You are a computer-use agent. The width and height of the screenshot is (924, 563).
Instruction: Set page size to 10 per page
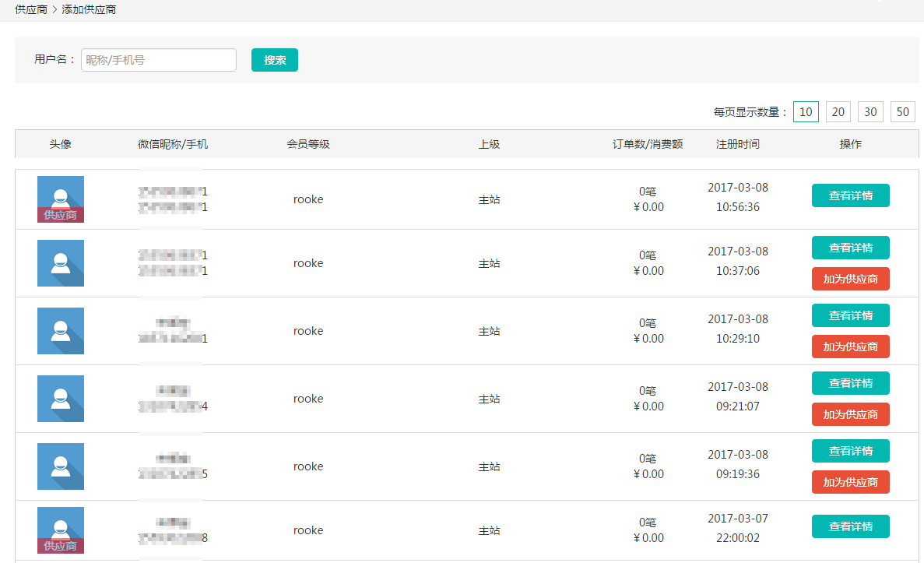[806, 112]
